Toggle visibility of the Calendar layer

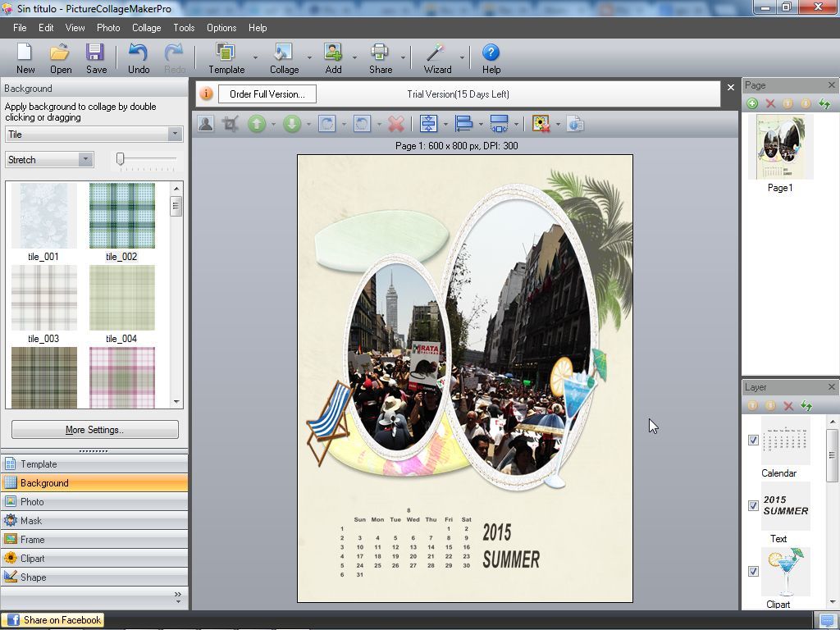click(753, 441)
